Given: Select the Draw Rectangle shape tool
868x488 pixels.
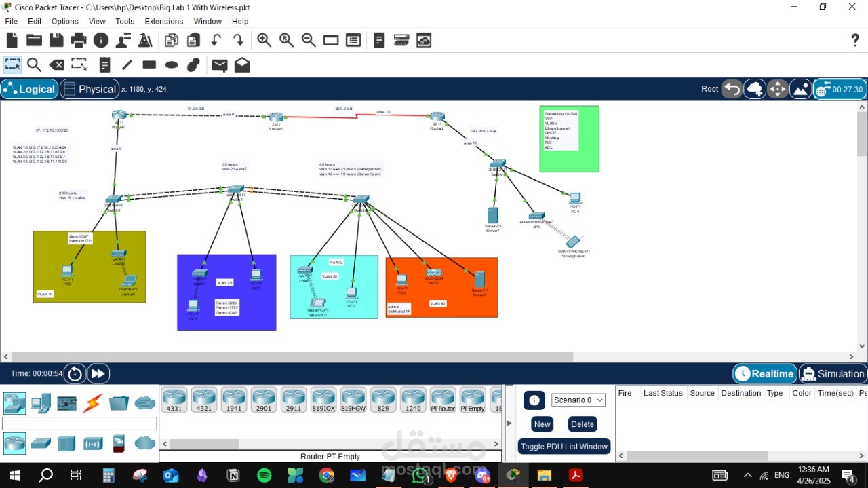Looking at the screenshot, I should coord(149,64).
